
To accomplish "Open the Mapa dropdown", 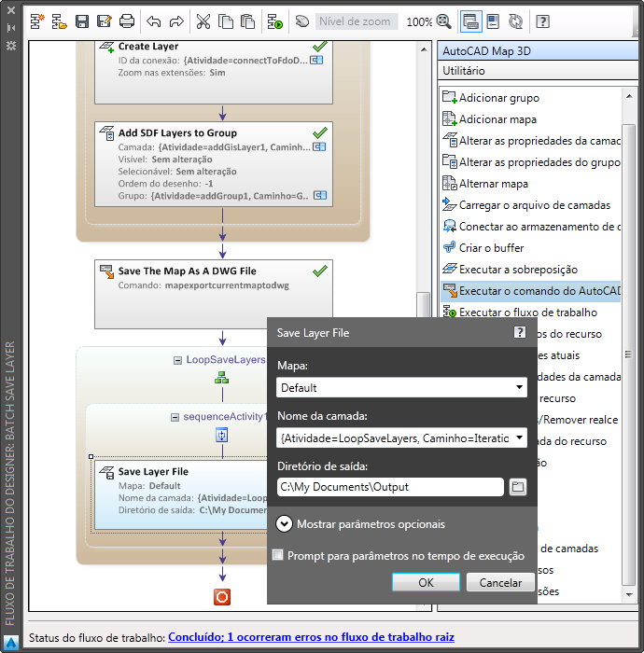I will click(519, 387).
